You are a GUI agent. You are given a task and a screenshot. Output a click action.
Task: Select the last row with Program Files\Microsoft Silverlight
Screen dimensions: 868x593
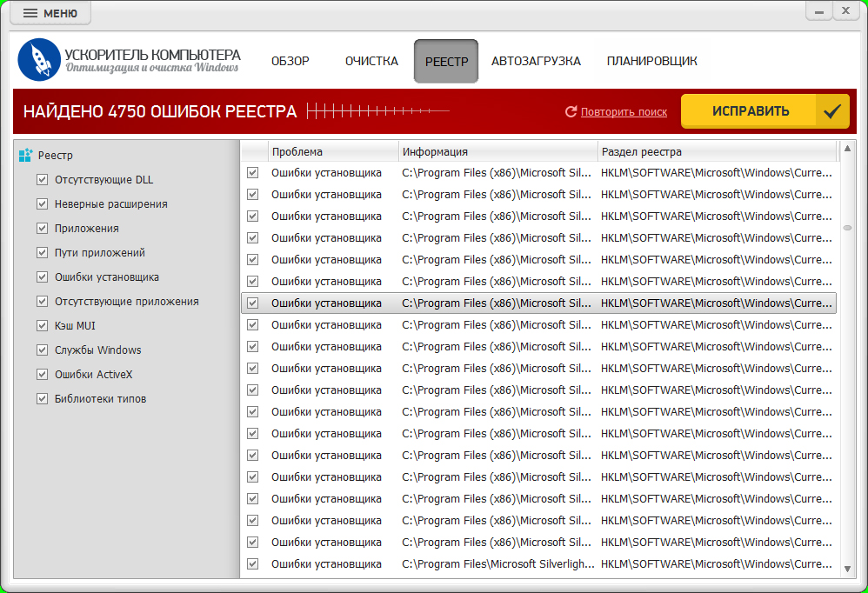coord(538,564)
